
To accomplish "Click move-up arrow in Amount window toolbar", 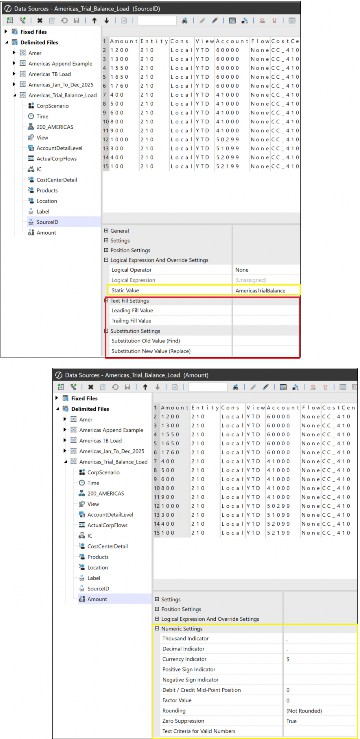I will (145, 387).
